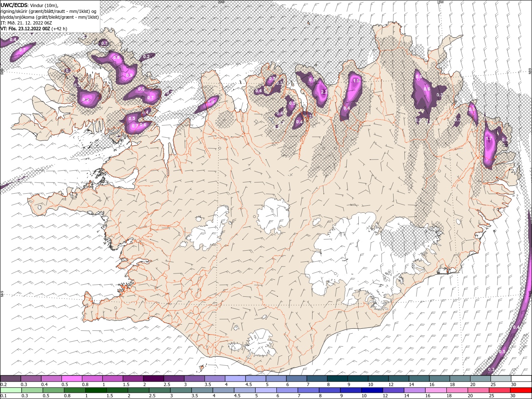This screenshot has height=399, width=532.
Task: Click the 'IT: Mið. 21. 12. 2022 06Z' line
Action: tap(26, 23)
